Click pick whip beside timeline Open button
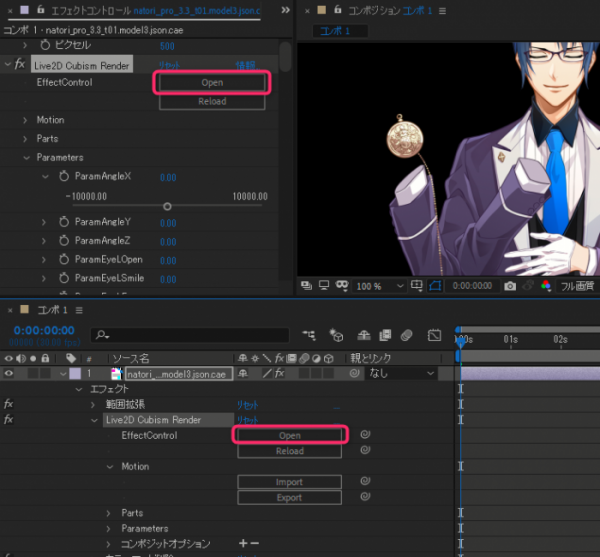 coord(365,435)
